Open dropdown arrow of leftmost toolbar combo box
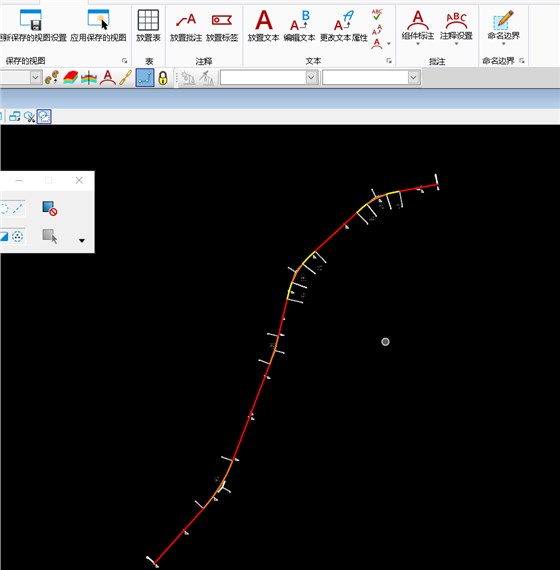560x570 pixels. point(35,77)
